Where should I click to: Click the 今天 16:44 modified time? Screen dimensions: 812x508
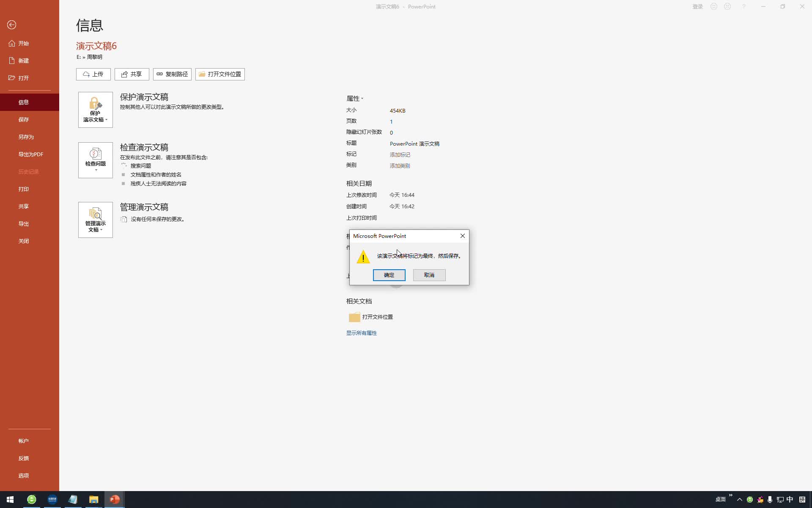tap(402, 195)
